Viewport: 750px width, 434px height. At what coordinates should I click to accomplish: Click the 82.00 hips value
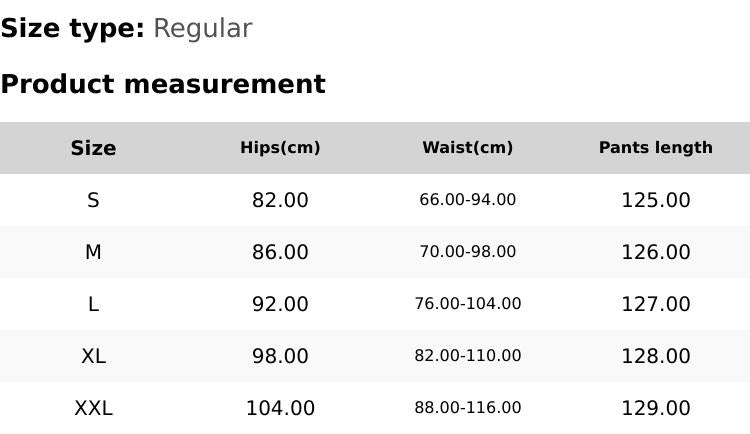pos(280,200)
